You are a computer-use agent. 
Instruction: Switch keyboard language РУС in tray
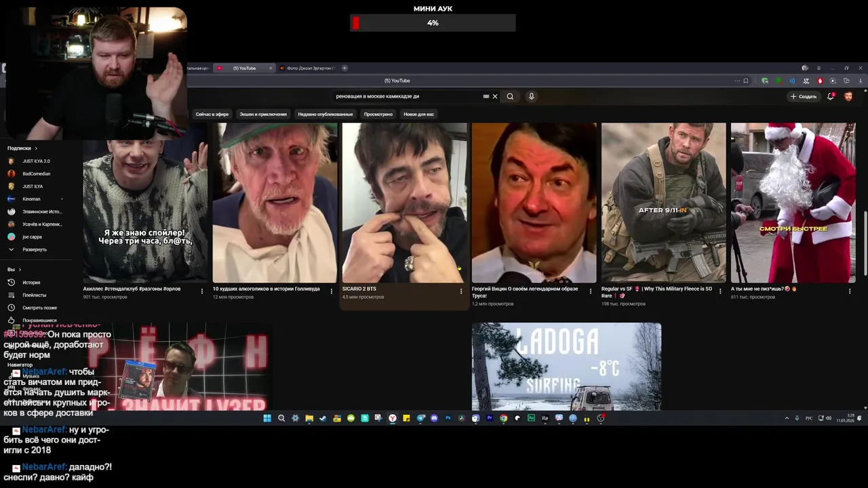(809, 418)
